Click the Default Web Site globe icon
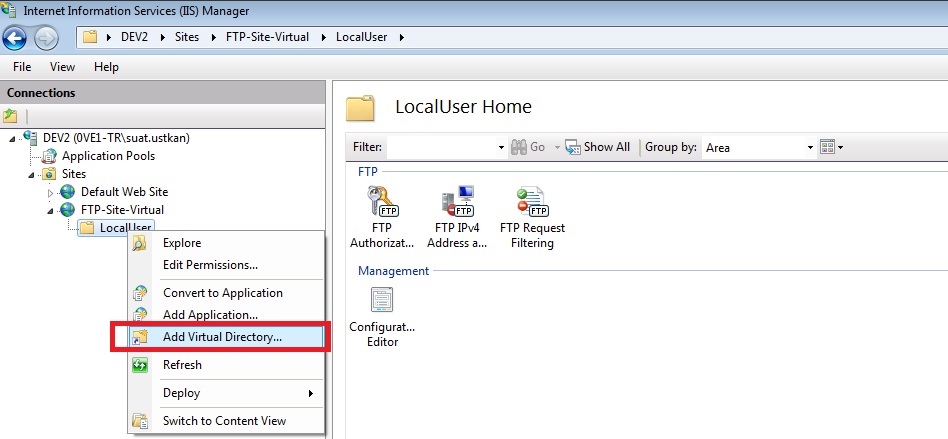This screenshot has width=948, height=439. click(x=68, y=192)
